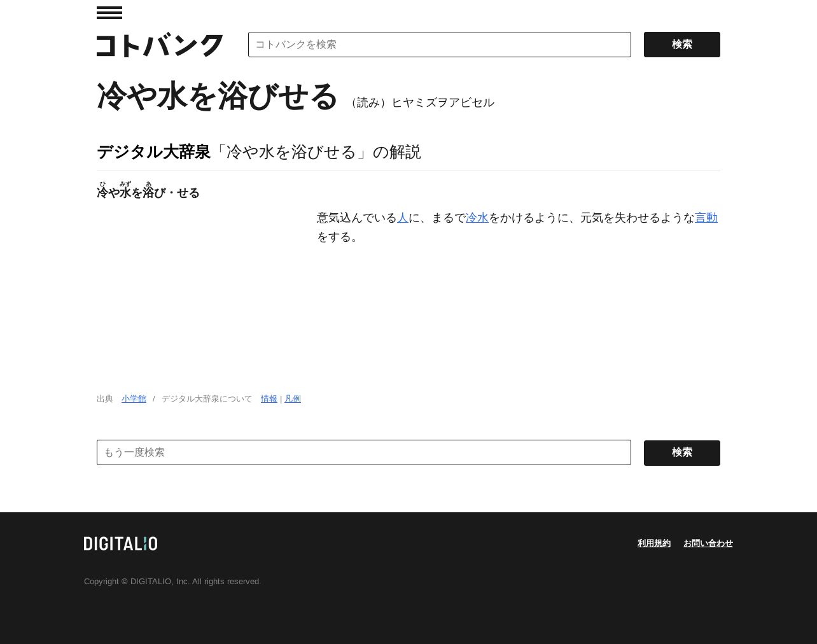Follow the 小学館 source link
The width and height of the screenshot is (817, 644).
(x=134, y=398)
